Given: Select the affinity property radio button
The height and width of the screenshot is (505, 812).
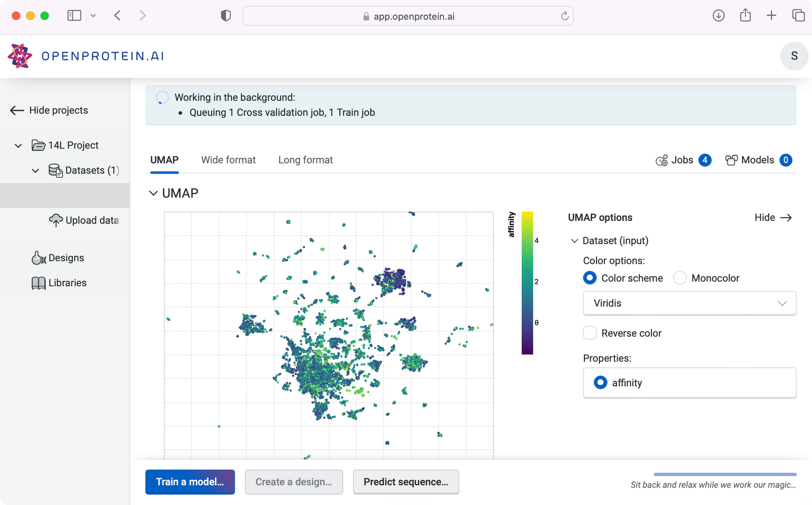Looking at the screenshot, I should click(x=600, y=382).
